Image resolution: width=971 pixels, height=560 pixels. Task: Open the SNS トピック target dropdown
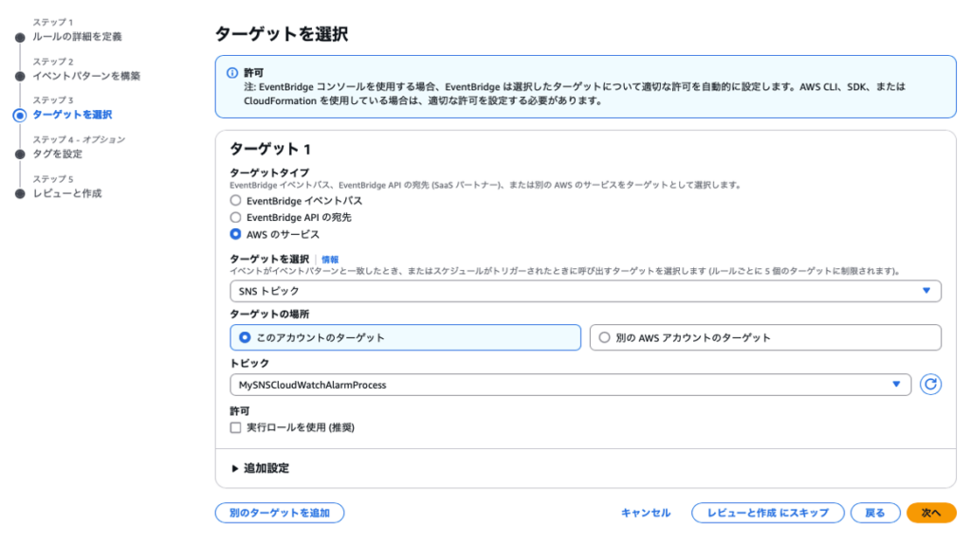click(585, 291)
